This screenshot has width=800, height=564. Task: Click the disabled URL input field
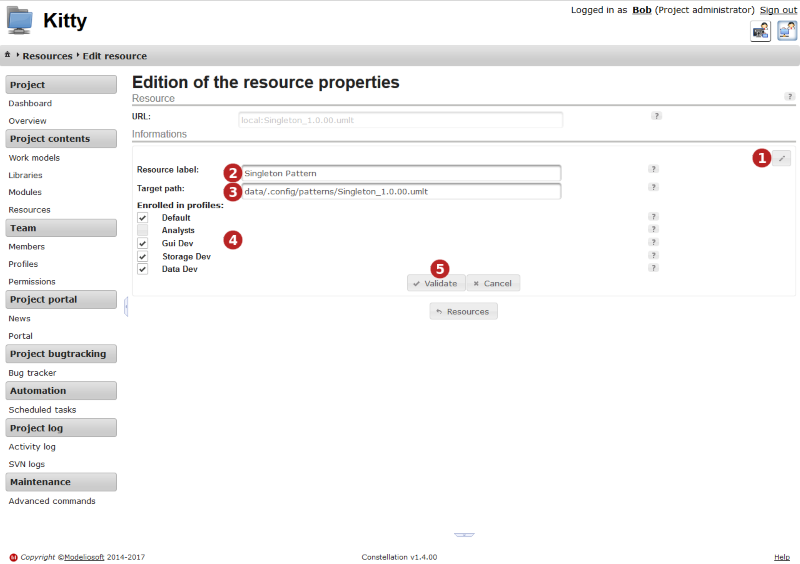[x=401, y=120]
